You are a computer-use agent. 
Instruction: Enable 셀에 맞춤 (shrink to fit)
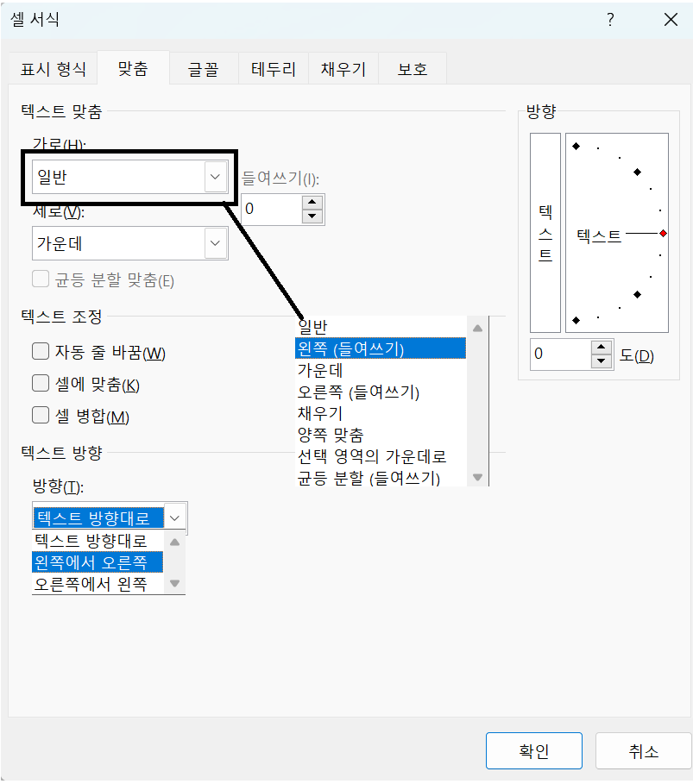pos(38,383)
